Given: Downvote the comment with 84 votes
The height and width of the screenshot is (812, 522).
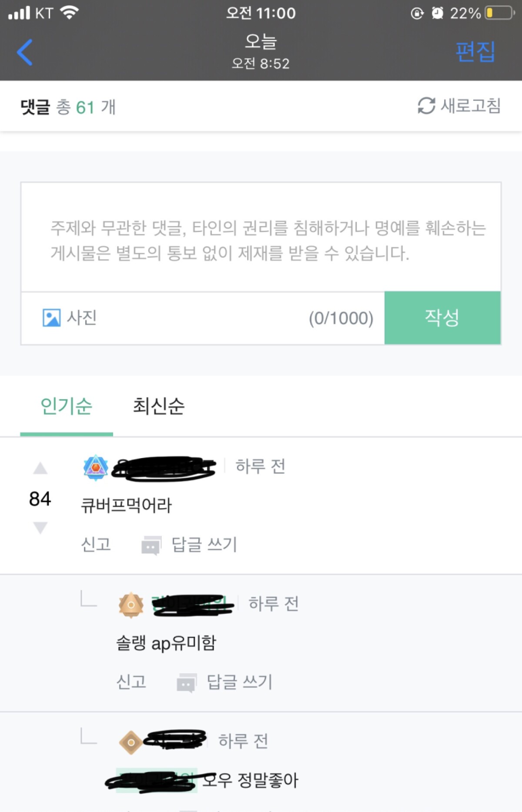Looking at the screenshot, I should [40, 528].
